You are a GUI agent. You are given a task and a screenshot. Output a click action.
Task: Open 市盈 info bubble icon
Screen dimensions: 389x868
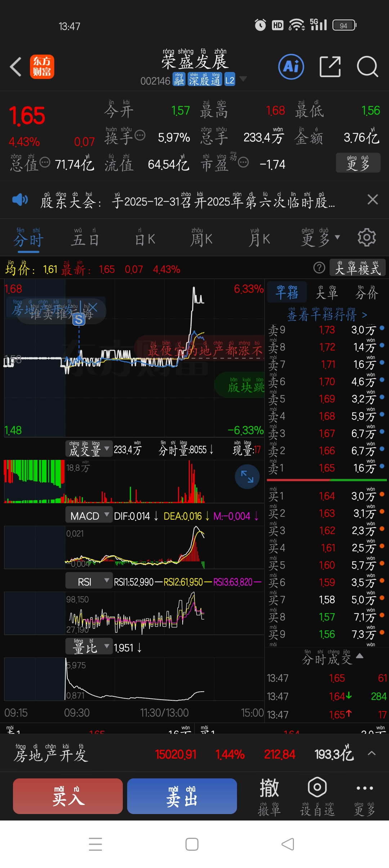243,162
